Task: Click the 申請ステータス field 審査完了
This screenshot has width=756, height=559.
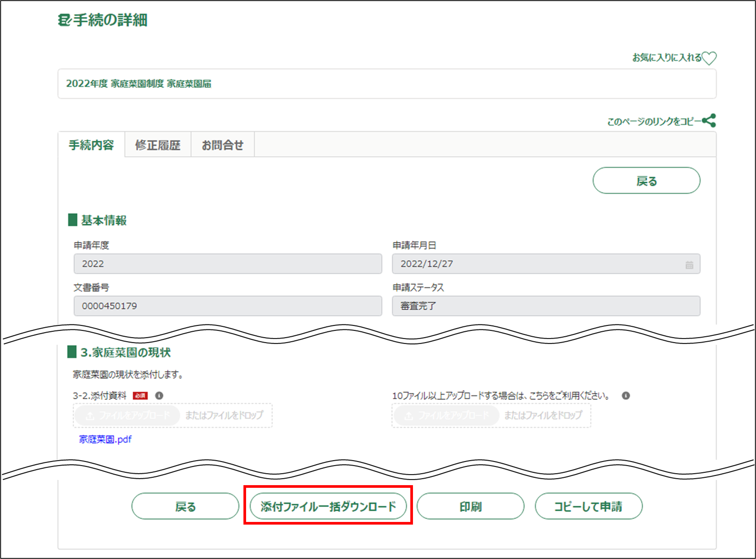Action: (x=546, y=306)
